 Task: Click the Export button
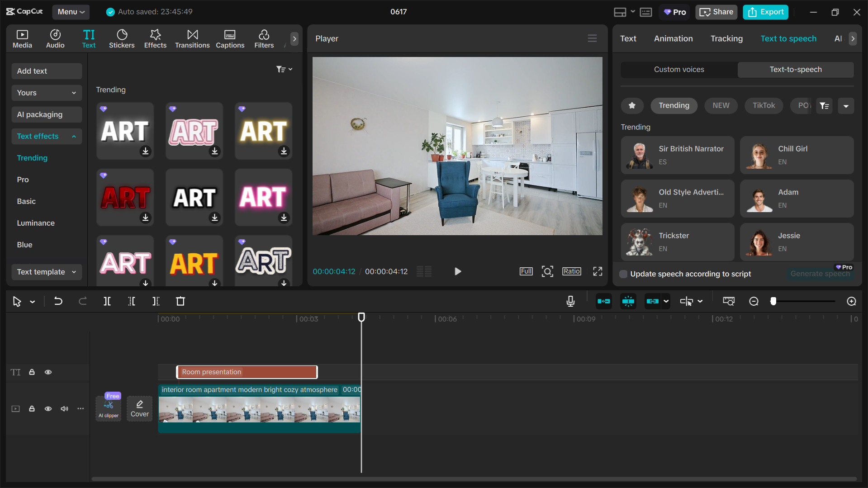pos(765,12)
